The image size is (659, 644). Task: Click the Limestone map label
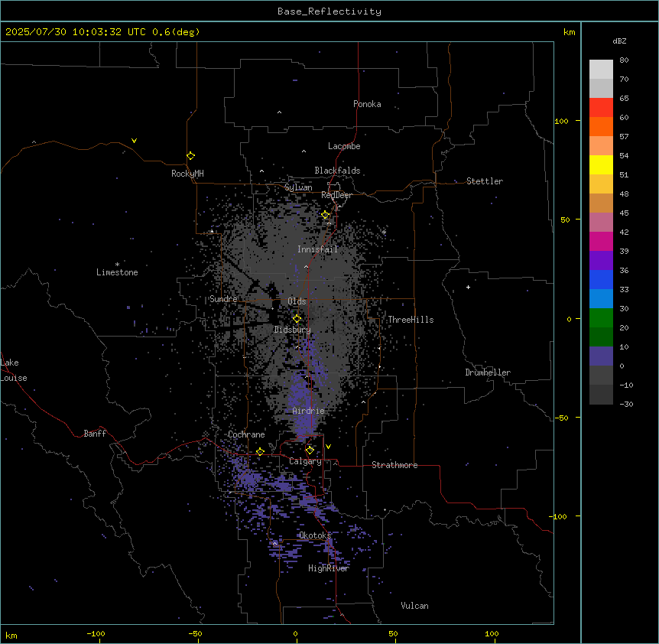pyautogui.click(x=117, y=272)
